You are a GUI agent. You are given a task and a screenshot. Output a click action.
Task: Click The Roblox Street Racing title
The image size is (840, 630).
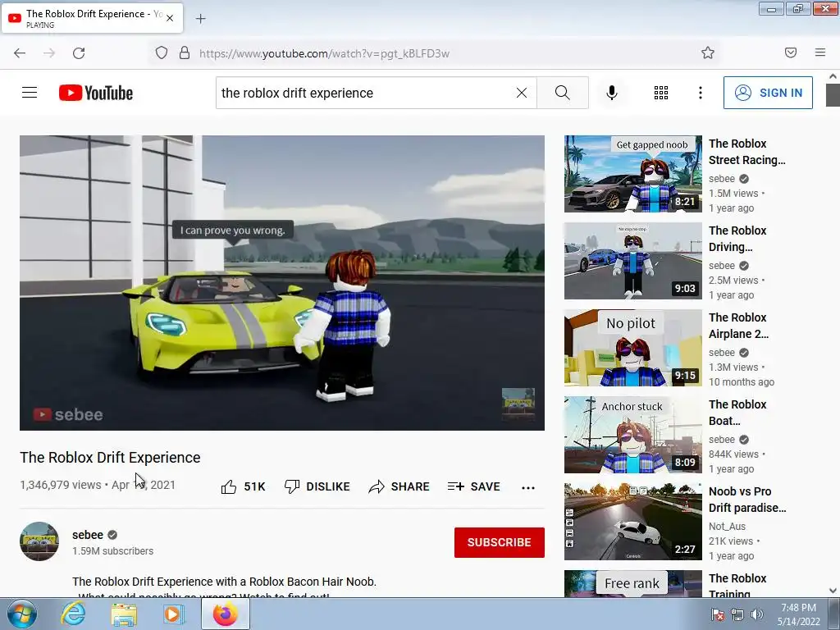[746, 152]
